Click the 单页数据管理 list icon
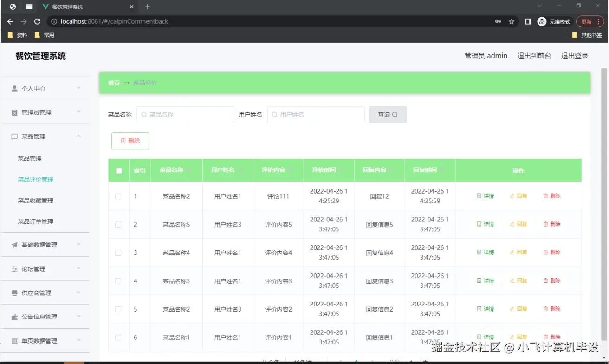The width and height of the screenshot is (609, 364). pos(14,341)
